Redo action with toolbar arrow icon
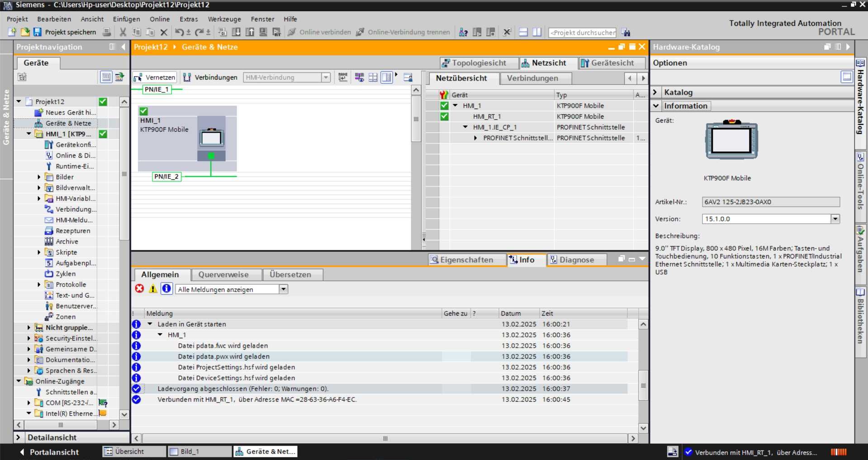Image resolution: width=868 pixels, height=460 pixels. click(199, 32)
